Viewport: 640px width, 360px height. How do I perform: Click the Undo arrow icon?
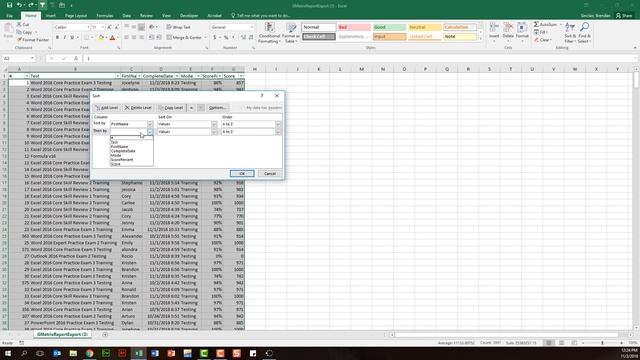pos(19,5)
